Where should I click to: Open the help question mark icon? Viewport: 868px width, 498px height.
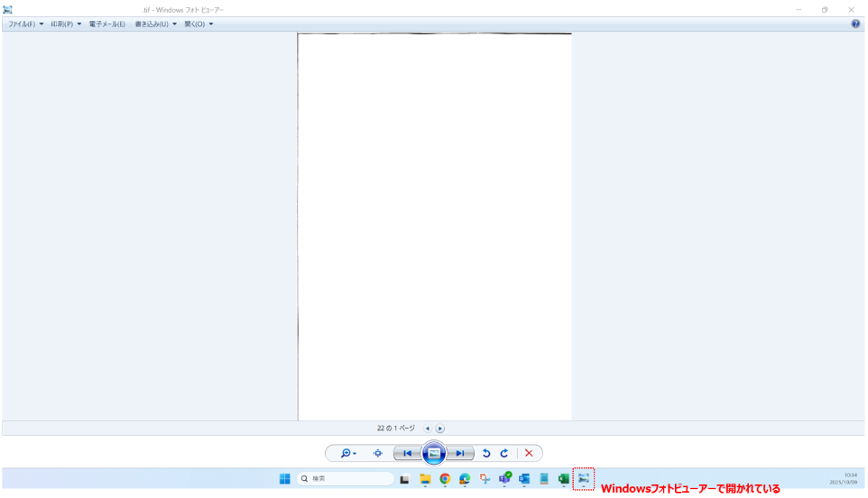pyautogui.click(x=855, y=24)
